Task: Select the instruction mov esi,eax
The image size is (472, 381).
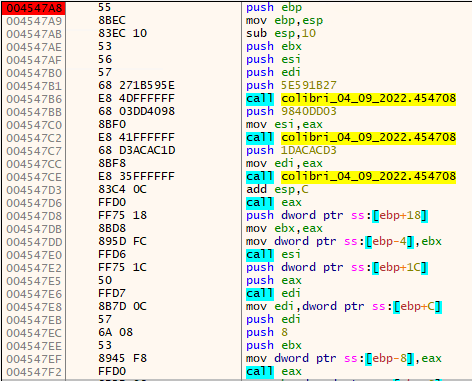Action: pos(284,124)
